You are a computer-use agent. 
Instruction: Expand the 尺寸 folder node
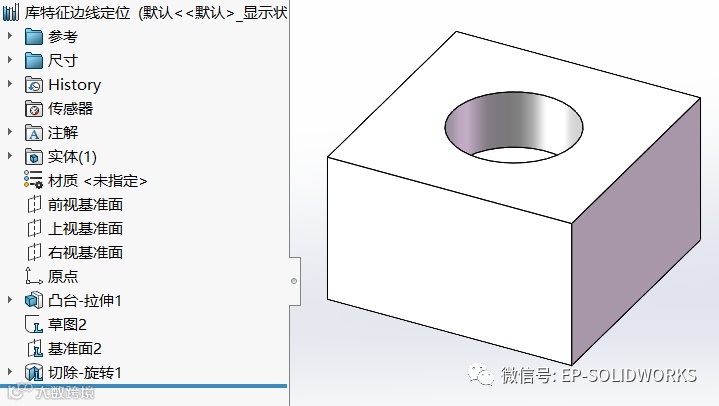pyautogui.click(x=10, y=60)
